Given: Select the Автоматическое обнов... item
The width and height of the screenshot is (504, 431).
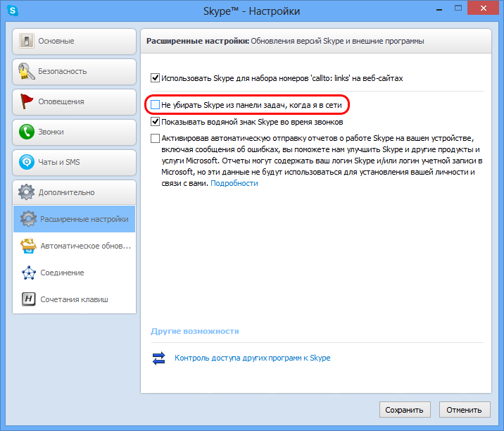Looking at the screenshot, I should pyautogui.click(x=74, y=246).
